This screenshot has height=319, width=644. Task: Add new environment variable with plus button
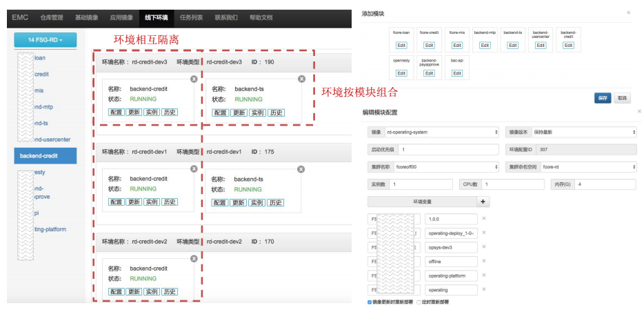click(x=483, y=202)
